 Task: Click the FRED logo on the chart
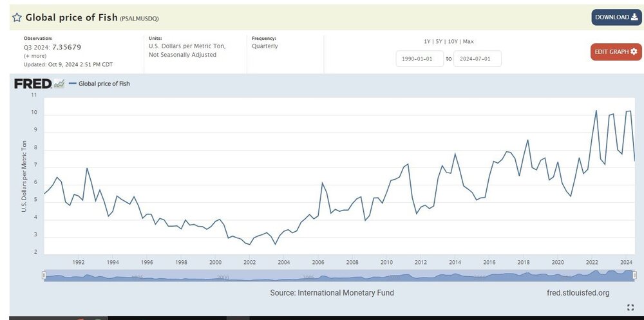pos(33,83)
